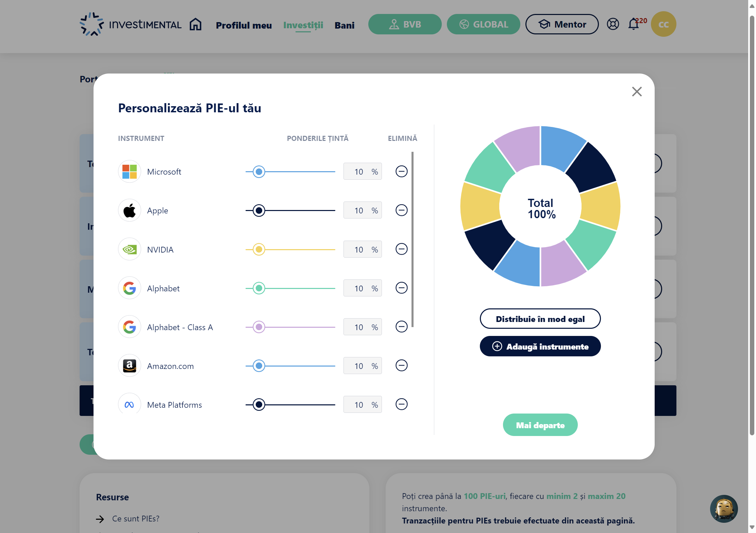Open the Bani menu

[345, 25]
